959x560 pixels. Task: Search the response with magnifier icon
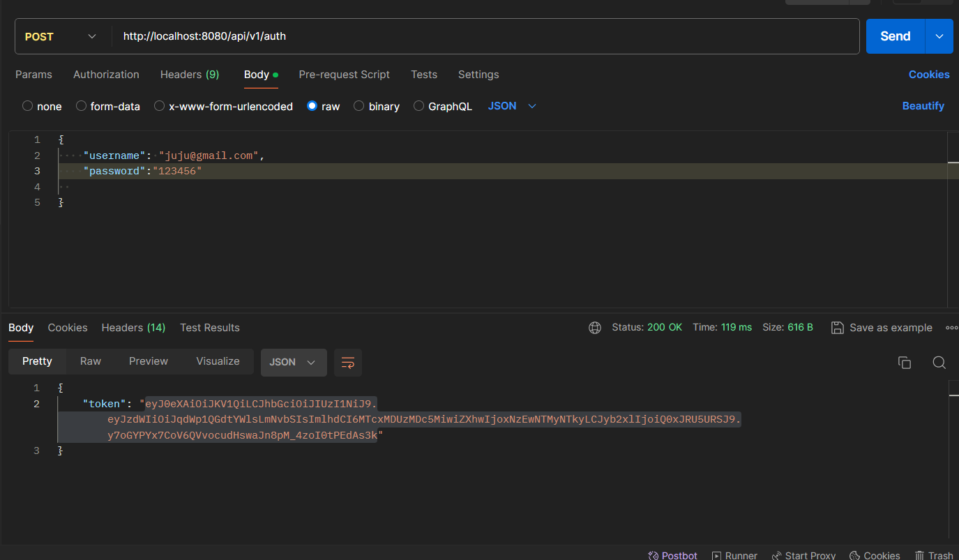939,363
